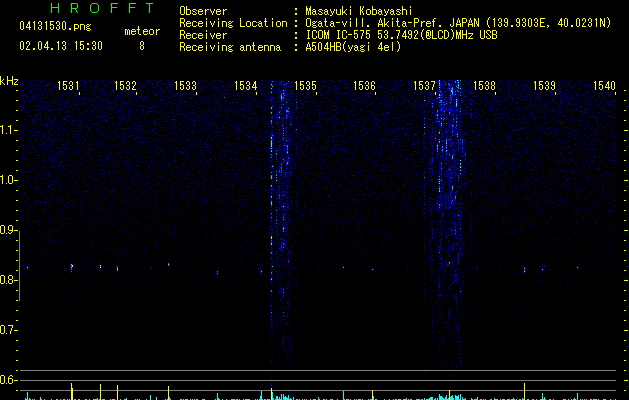The image size is (629, 400).
Task: Click the broadband burst near 1534.5
Action: tap(280, 225)
